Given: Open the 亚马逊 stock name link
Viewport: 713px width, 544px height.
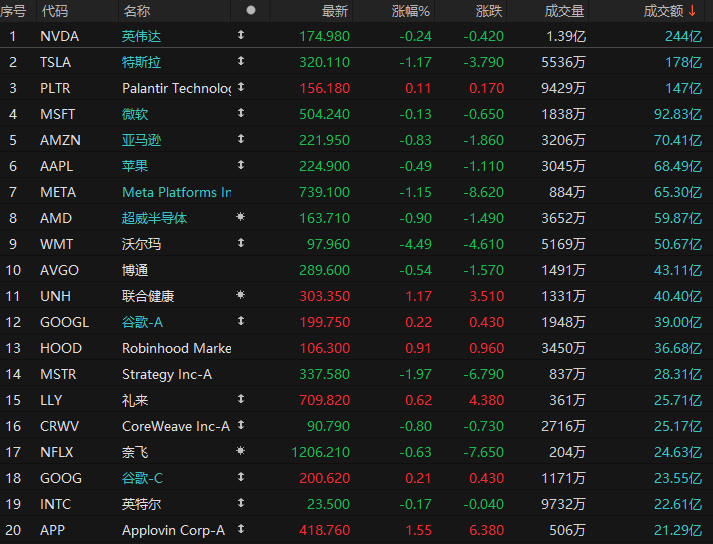Looking at the screenshot, I should coord(141,140).
